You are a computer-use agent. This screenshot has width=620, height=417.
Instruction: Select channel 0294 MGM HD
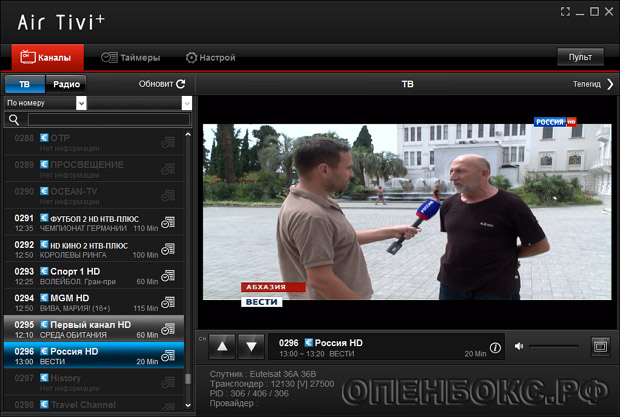(94, 302)
